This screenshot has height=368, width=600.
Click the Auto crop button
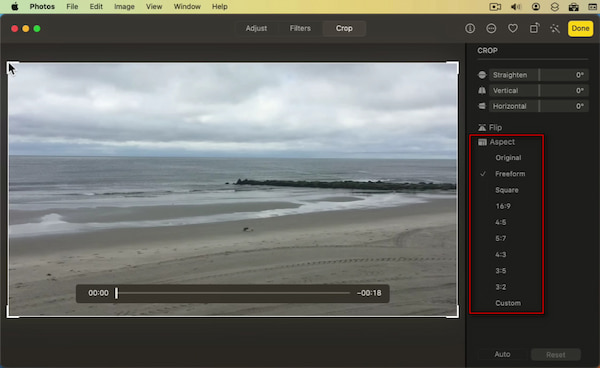502,354
